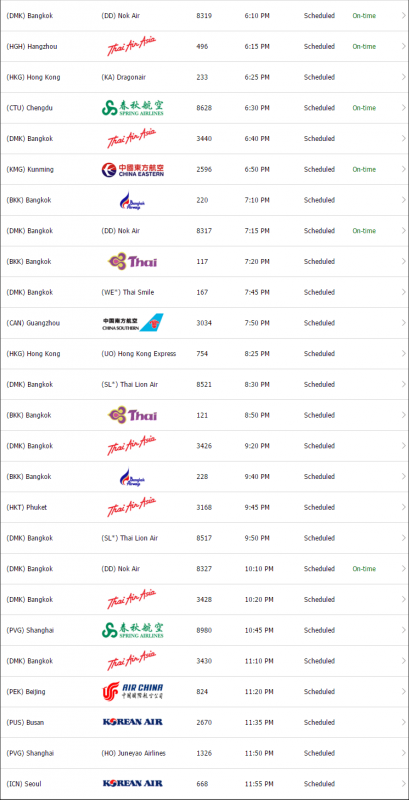
Task: Click Spring Airlines logo for Shanghai flight 8980
Action: pos(133,630)
